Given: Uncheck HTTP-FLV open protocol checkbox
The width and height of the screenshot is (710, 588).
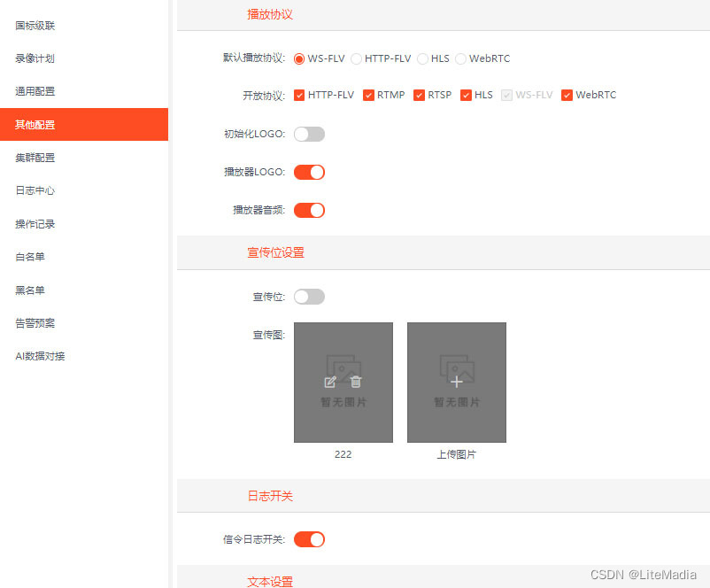Looking at the screenshot, I should click(x=299, y=95).
